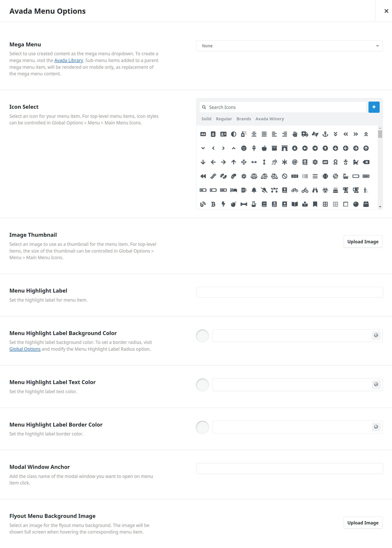392x548 pixels.
Task: Choose the ambulance icon
Action: pos(305,134)
